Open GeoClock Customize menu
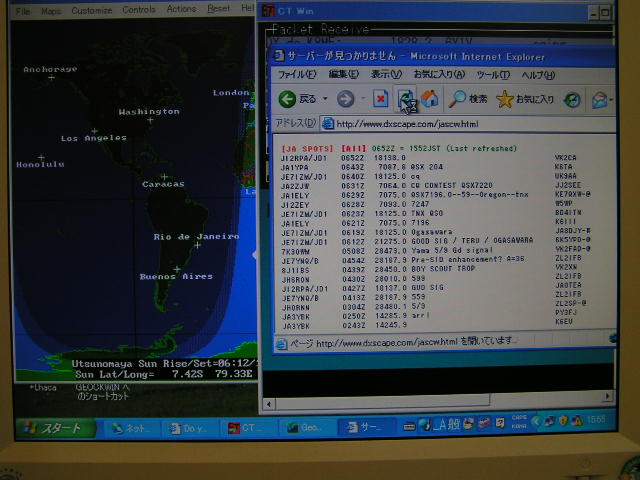 point(92,11)
